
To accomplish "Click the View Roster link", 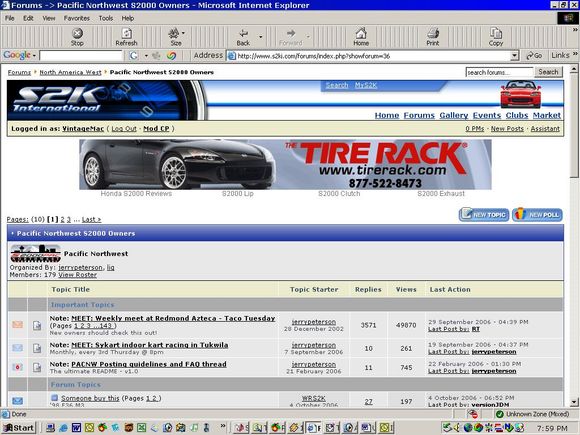I will [77, 275].
